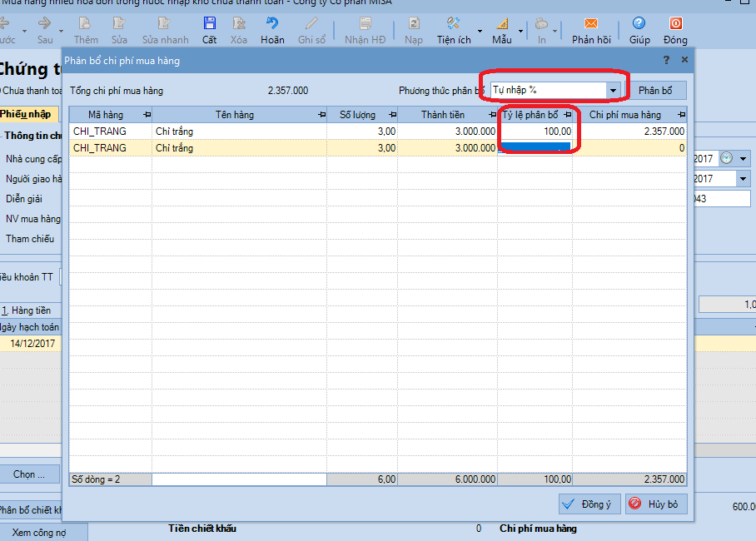Pin the Thành tiền column
This screenshot has width=756, height=541.
pos(492,115)
